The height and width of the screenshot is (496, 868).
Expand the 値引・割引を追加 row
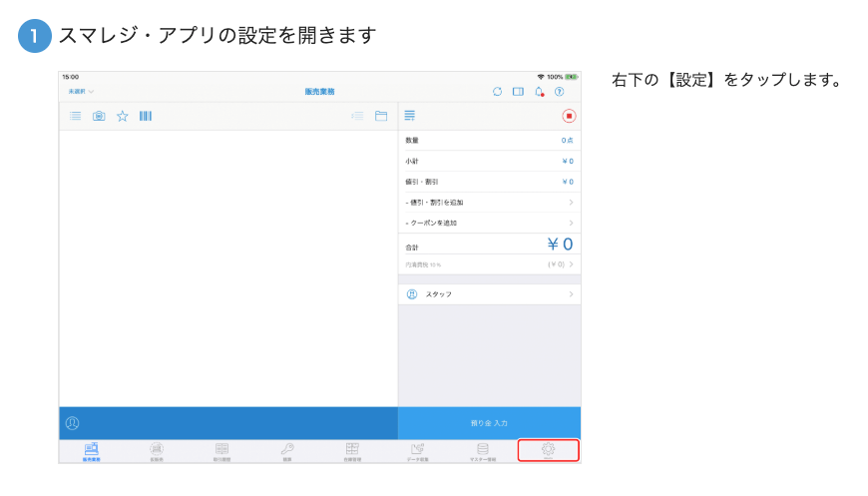click(x=489, y=203)
